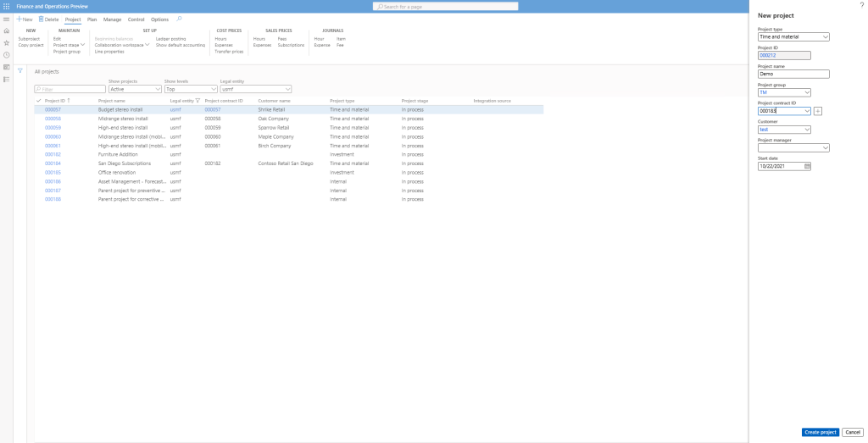Image resolution: width=868 pixels, height=443 pixels.
Task: Open project ID link 000057
Action: click(x=53, y=109)
